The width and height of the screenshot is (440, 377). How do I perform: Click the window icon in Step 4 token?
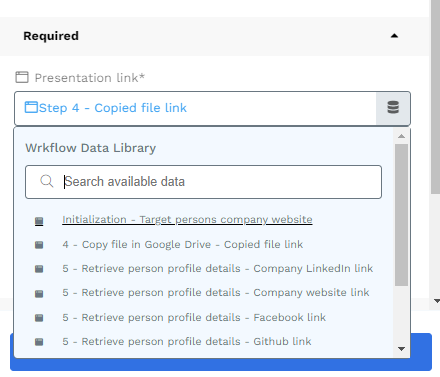tap(31, 107)
